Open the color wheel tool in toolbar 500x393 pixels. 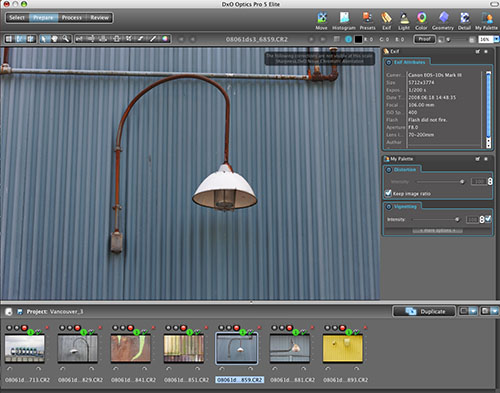[165, 39]
